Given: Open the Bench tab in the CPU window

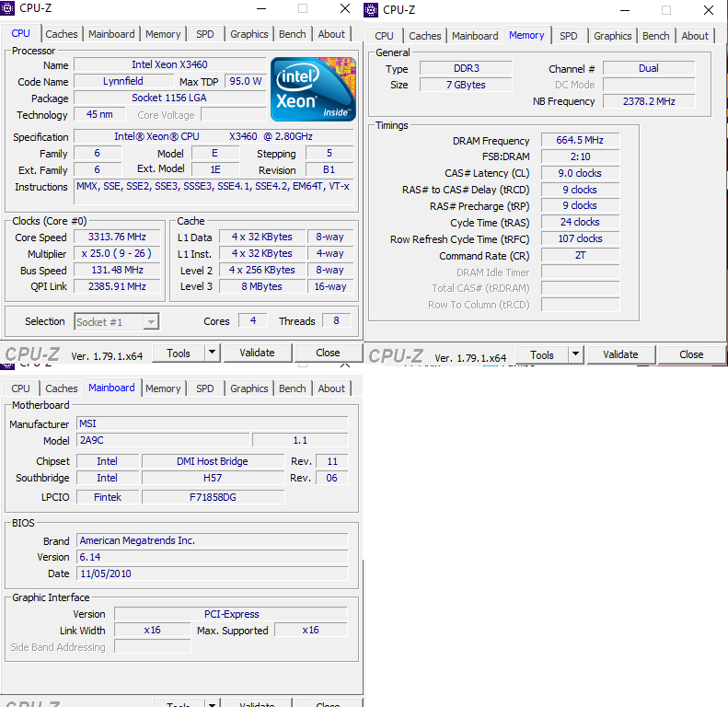Looking at the screenshot, I should [x=292, y=34].
